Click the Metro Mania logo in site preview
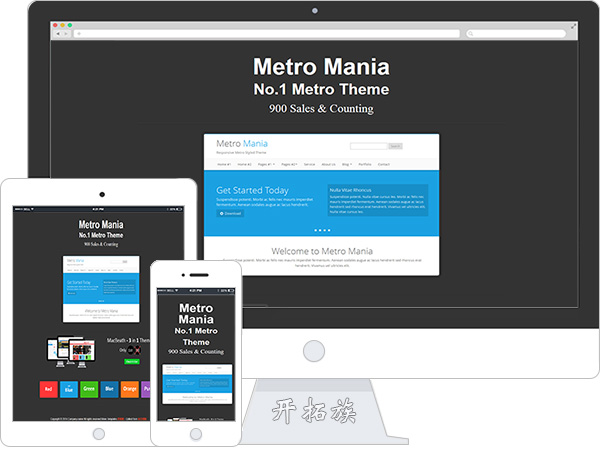This screenshot has height=450, width=600. [242, 143]
